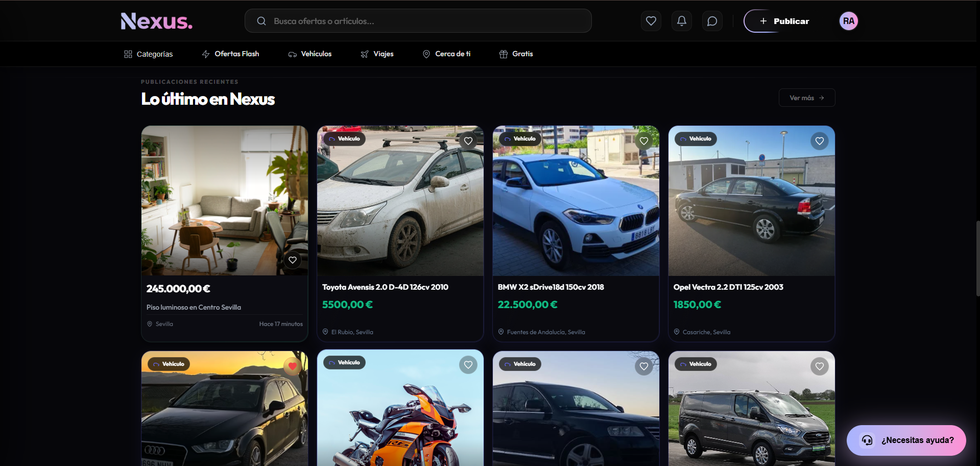The image size is (980, 466).
Task: Open the Toyota Avensis 2.0 D-4D title
Action: [385, 287]
